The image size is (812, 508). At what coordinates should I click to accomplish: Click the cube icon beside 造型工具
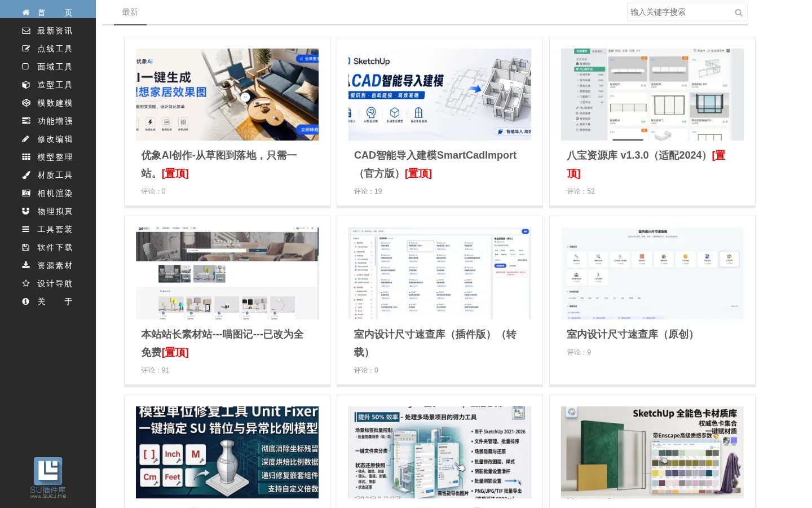pyautogui.click(x=26, y=85)
